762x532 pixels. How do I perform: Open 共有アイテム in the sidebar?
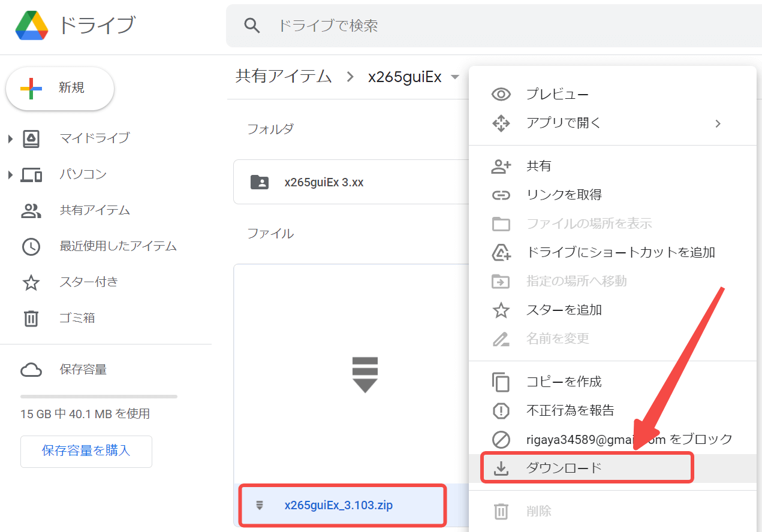click(x=95, y=210)
